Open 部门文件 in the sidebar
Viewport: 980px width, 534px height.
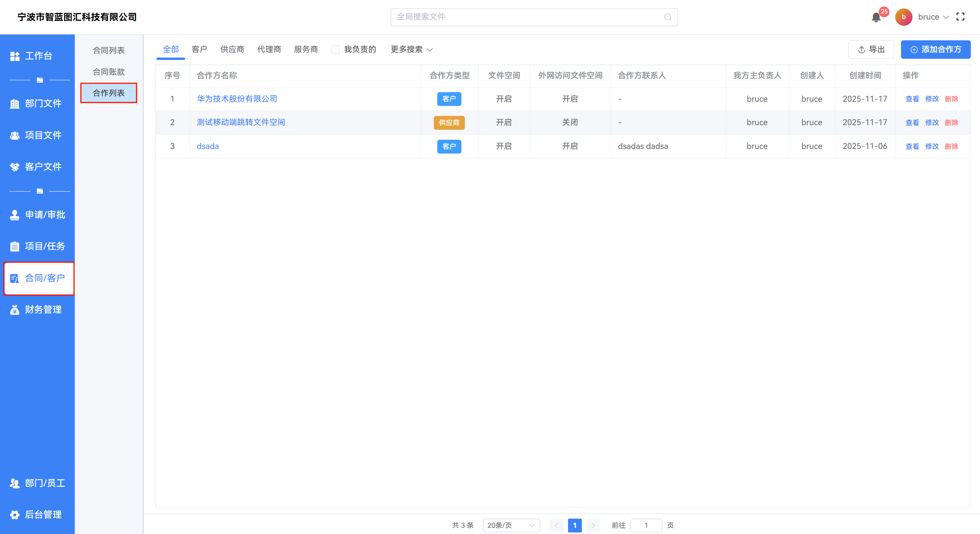[38, 103]
